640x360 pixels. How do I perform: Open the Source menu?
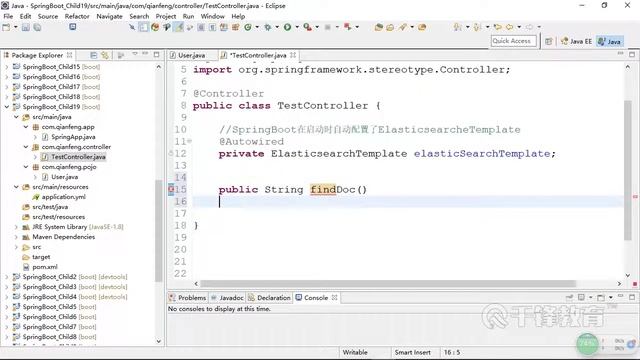[48, 16]
